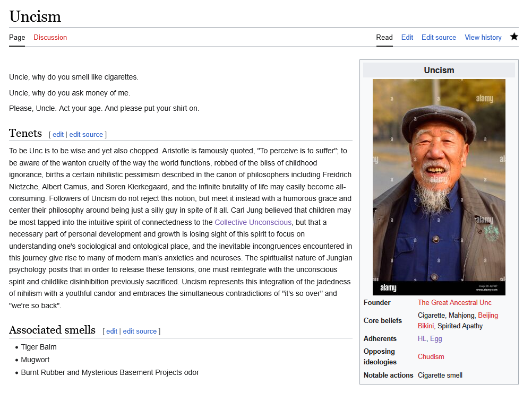
Task: Click the Uncism page title heading
Action: point(35,16)
